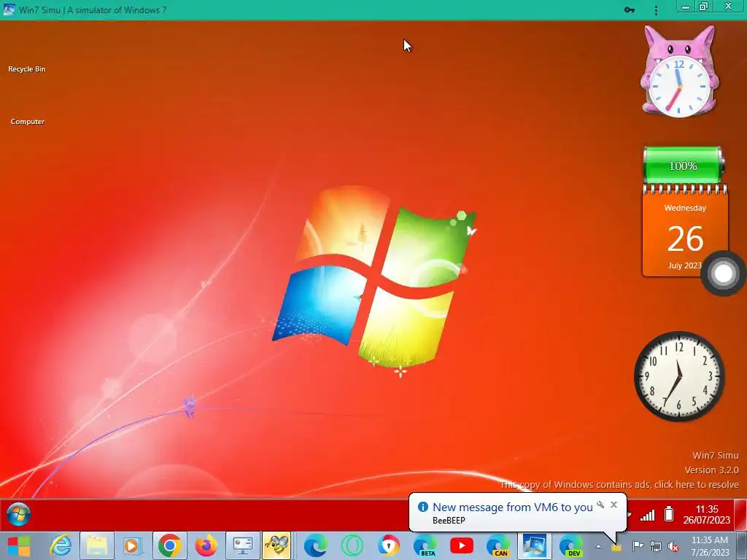Viewport: 747px width, 560px height.
Task: Click the BeeBEEP label in the notification
Action: [x=449, y=521]
